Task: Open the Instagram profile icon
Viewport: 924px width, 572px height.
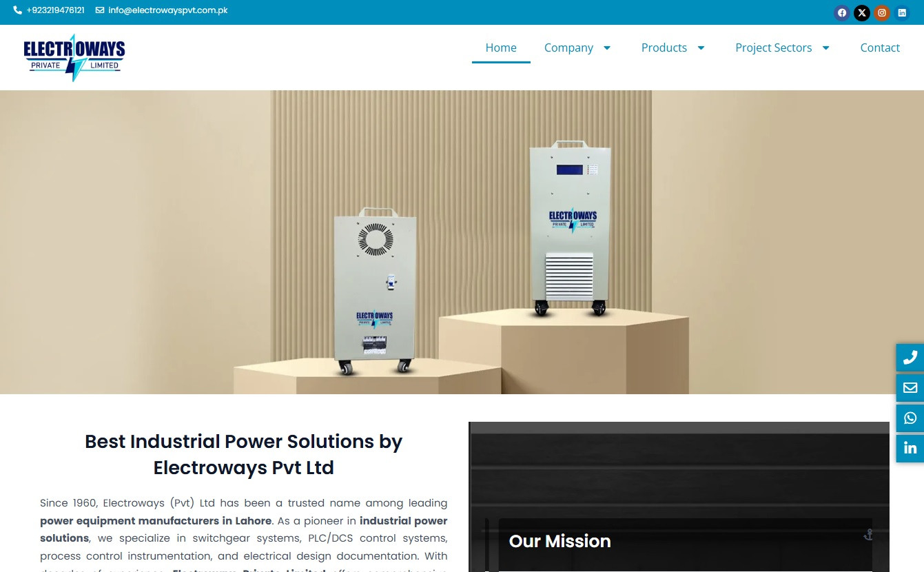Action: pos(881,13)
